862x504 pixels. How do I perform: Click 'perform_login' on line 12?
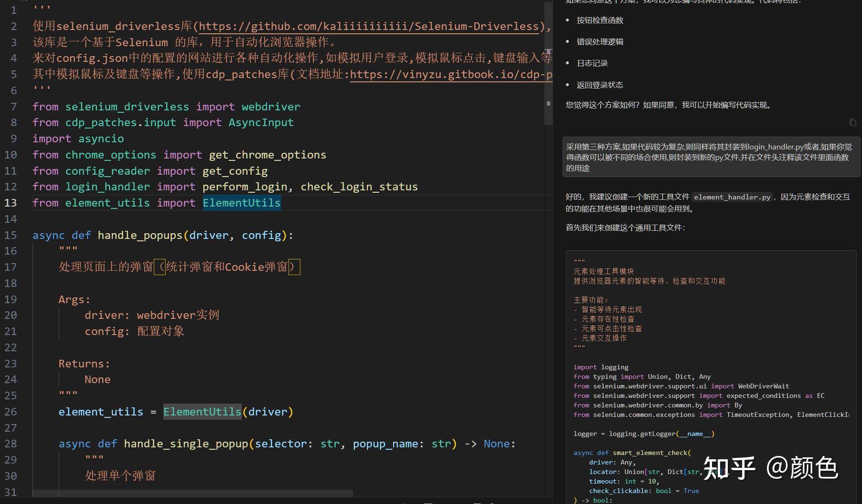coord(245,187)
